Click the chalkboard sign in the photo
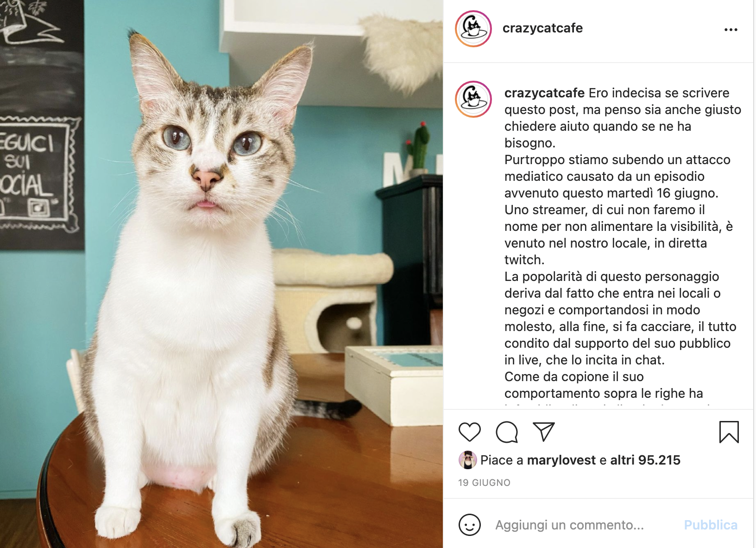The image size is (756, 548). coord(41,125)
